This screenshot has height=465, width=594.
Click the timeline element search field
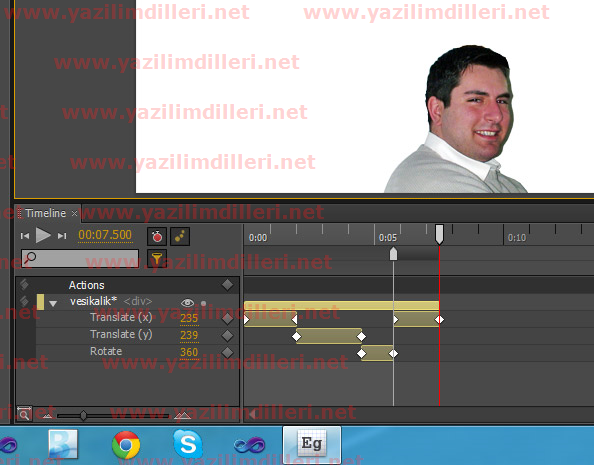point(80,258)
